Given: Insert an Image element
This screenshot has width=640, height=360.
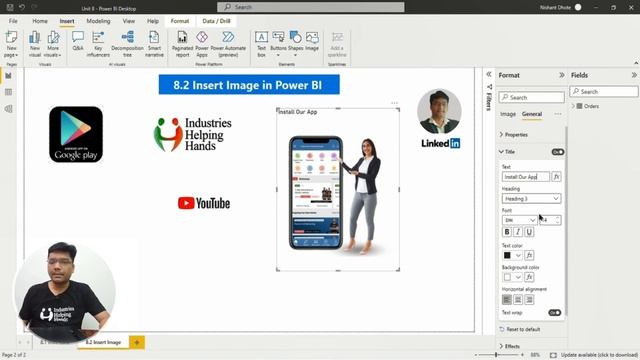Looking at the screenshot, I should pos(312,41).
